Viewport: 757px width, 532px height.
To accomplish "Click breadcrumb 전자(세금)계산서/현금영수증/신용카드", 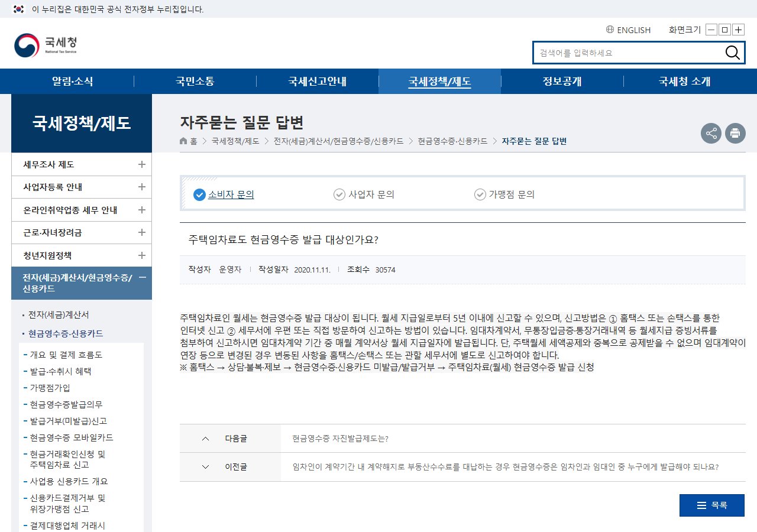I will coord(339,141).
